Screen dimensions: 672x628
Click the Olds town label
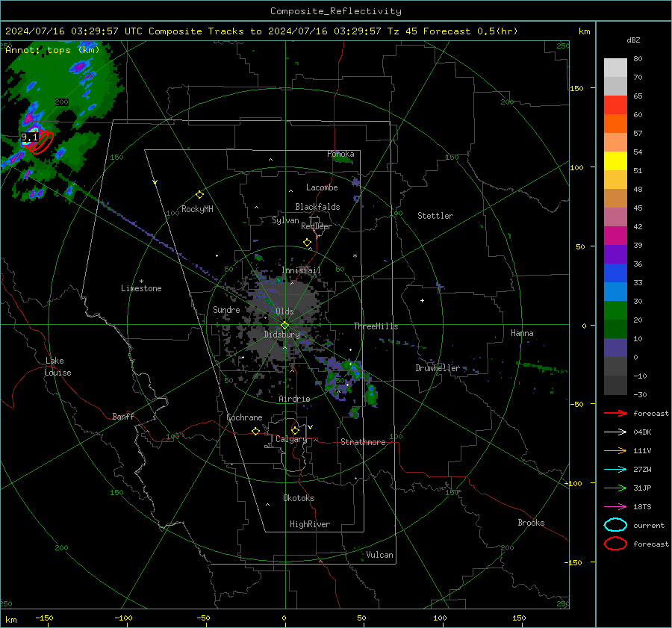pyautogui.click(x=284, y=311)
